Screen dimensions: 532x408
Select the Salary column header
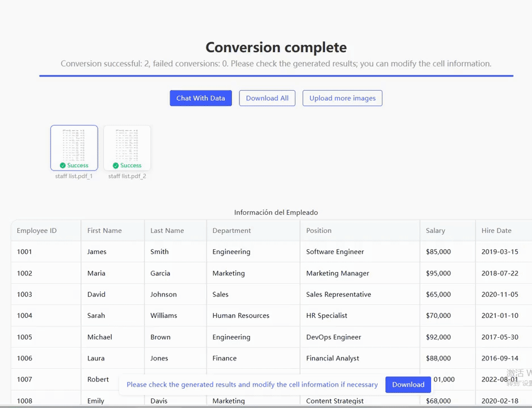tap(436, 231)
